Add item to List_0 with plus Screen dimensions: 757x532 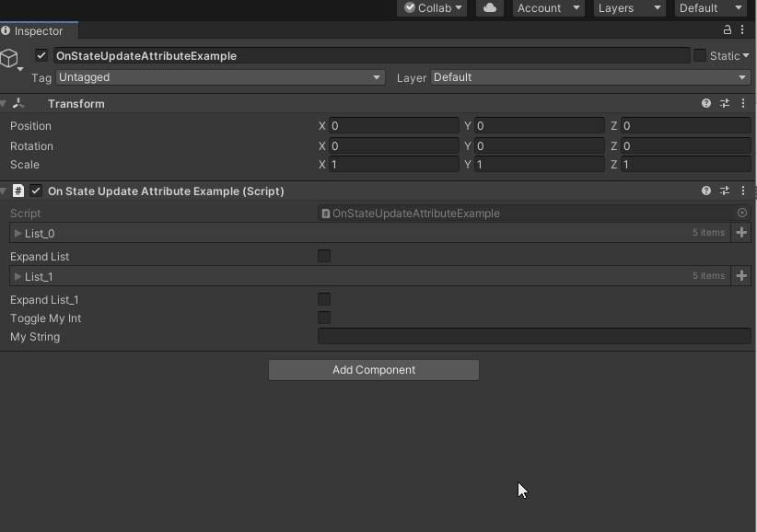(741, 233)
